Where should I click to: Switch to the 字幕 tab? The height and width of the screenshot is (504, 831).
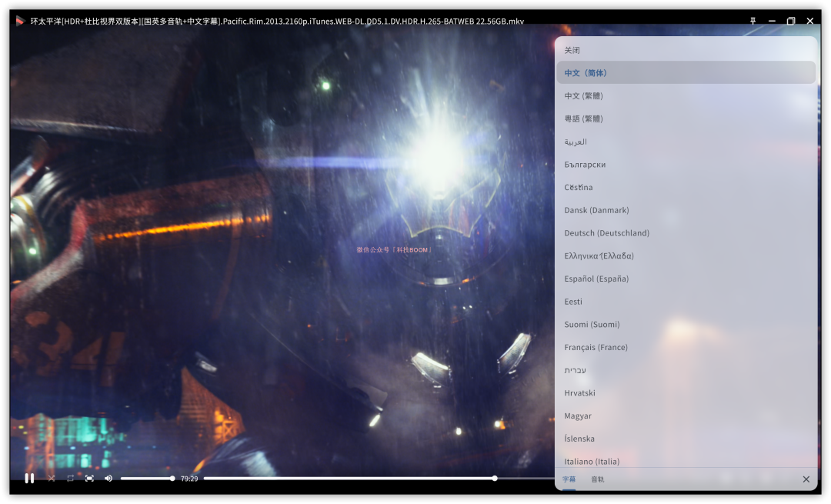point(569,479)
